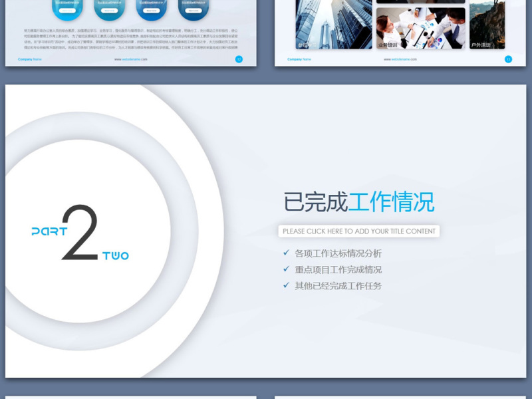Click www.websitename.com on the top-left slide
Screen dimensions: 532x399
tap(130, 59)
